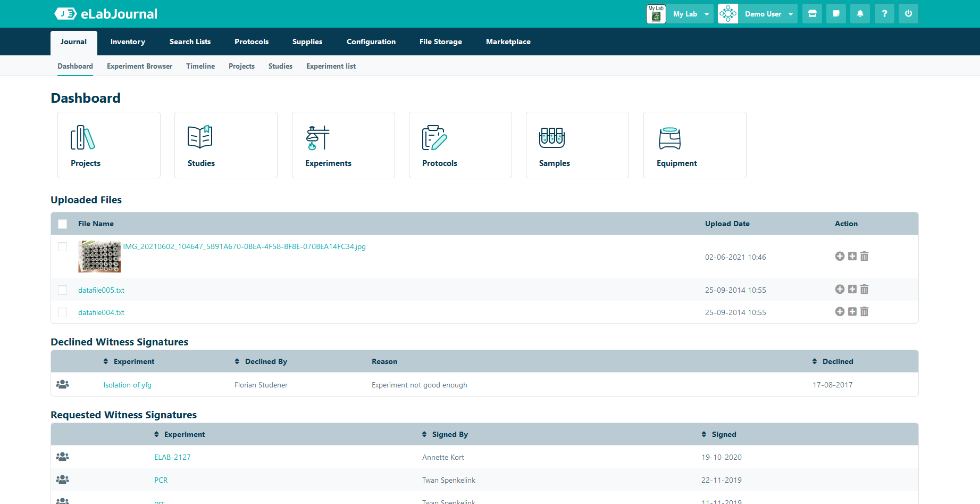
Task: Open the Search Lists tab
Action: tap(190, 42)
